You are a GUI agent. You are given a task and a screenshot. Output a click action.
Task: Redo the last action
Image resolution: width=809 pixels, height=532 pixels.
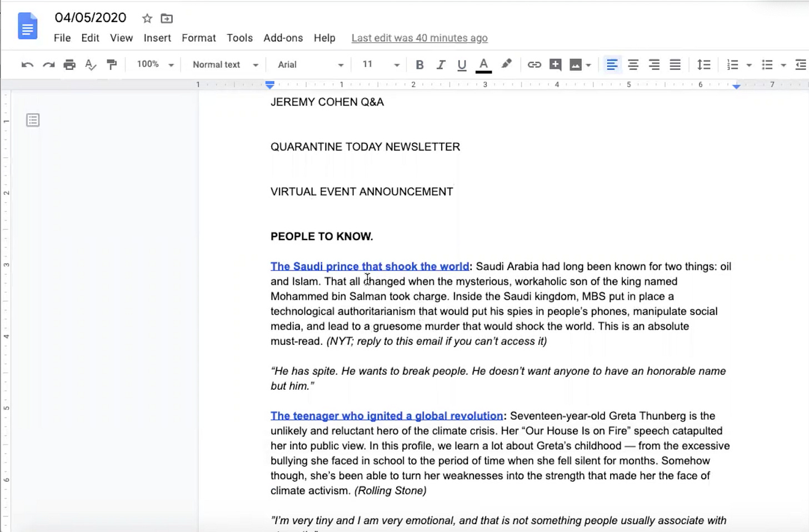(48, 65)
